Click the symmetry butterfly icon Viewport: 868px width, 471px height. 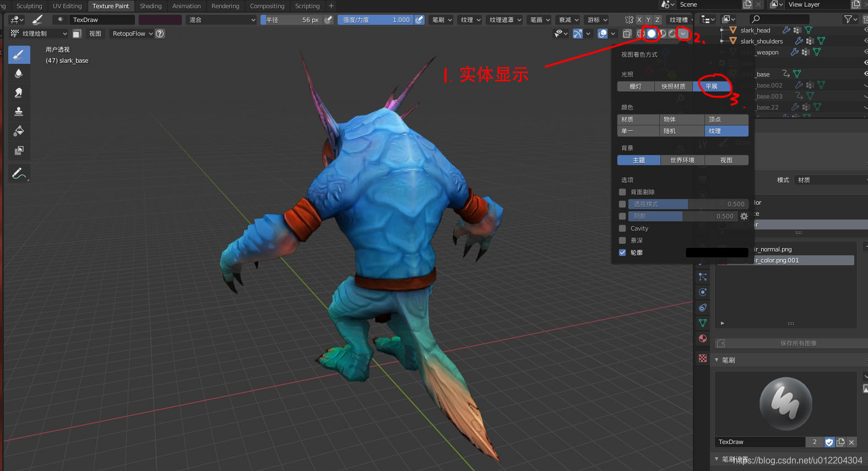(x=629, y=20)
